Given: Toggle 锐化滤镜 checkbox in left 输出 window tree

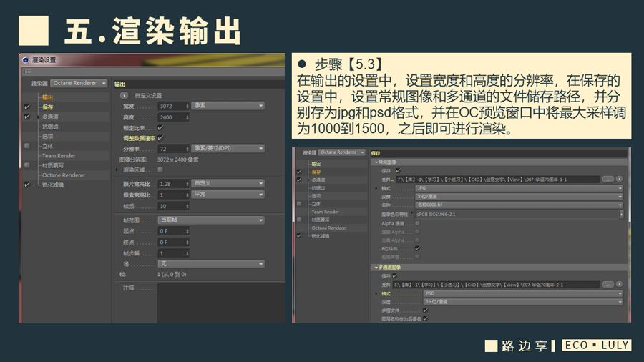Looking at the screenshot, I should 27,185.
